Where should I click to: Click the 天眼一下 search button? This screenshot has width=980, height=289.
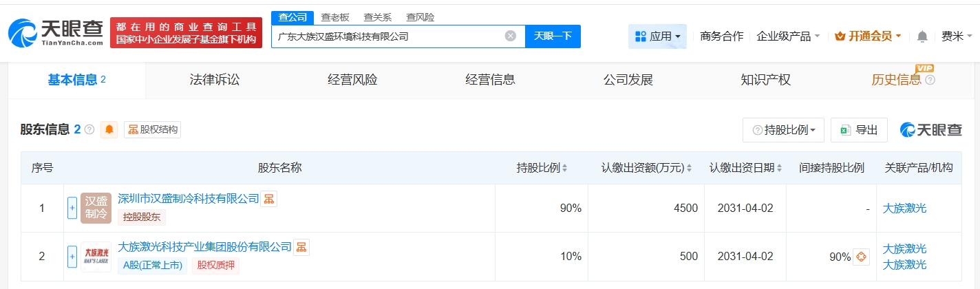(x=553, y=36)
